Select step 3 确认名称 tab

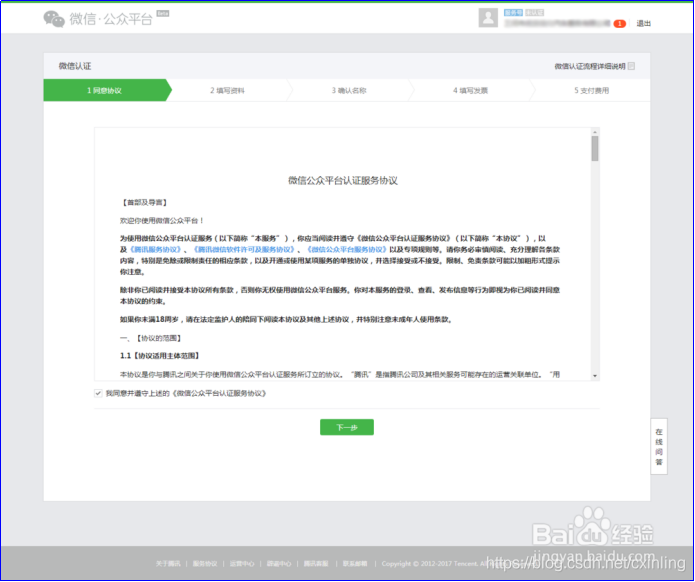[x=349, y=90]
